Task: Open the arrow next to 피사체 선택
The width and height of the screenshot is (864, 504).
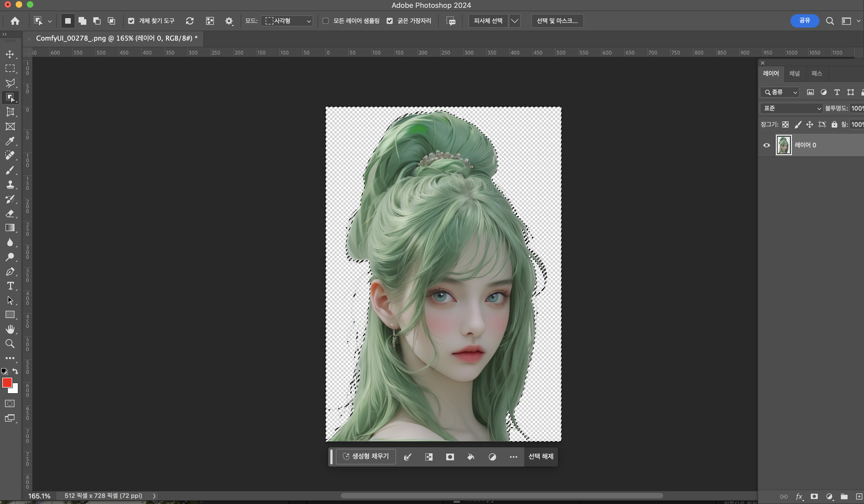Action: [x=515, y=21]
